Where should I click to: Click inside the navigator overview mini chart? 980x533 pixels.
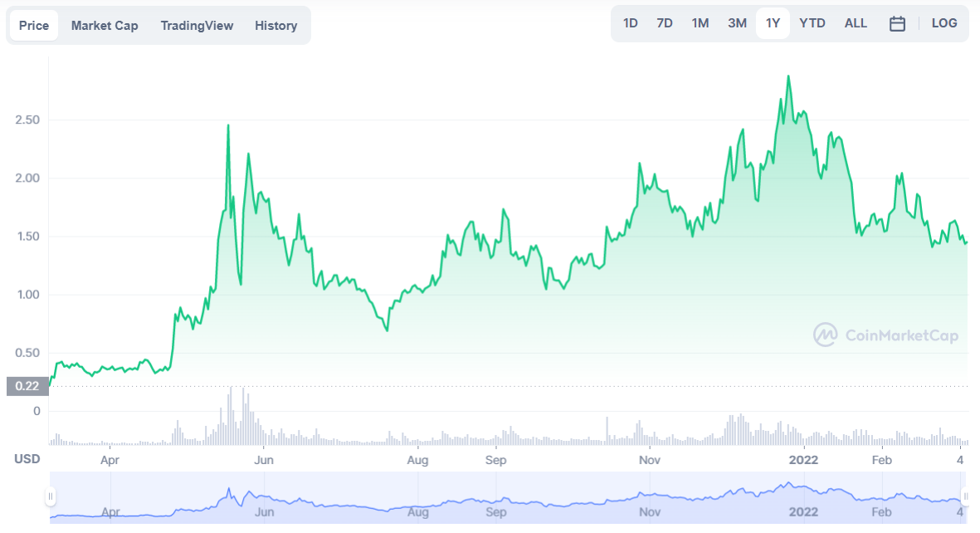coord(508,498)
